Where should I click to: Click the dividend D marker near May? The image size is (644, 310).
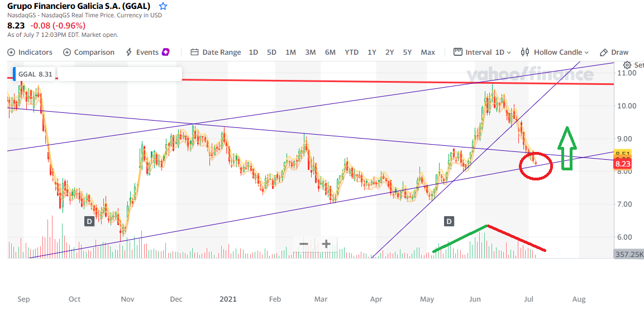449,221
